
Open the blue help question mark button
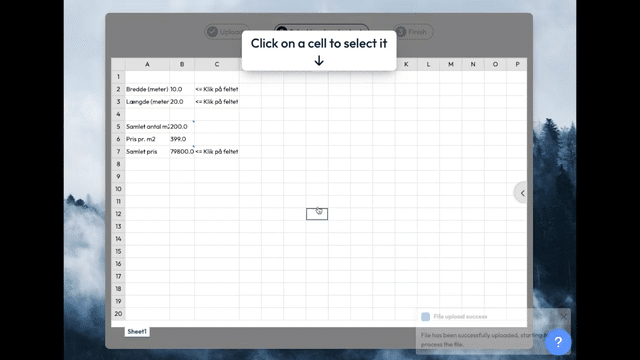[558, 342]
